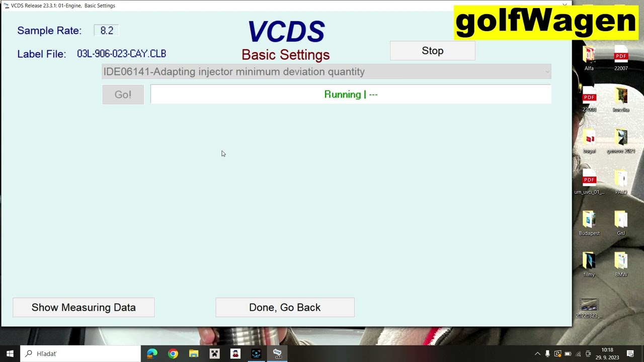Show hidden system tray icons
Image resolution: width=644 pixels, height=362 pixels.
[x=537, y=354]
